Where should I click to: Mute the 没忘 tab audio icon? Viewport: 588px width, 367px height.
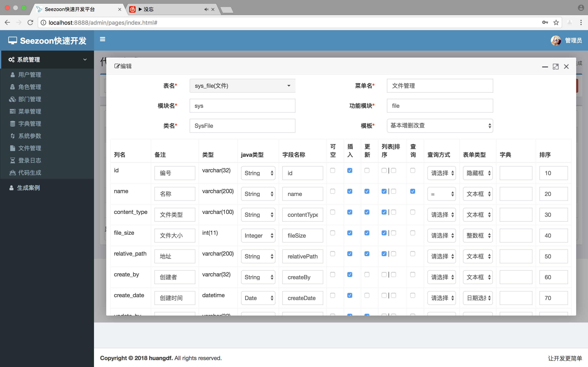pyautogui.click(x=206, y=9)
